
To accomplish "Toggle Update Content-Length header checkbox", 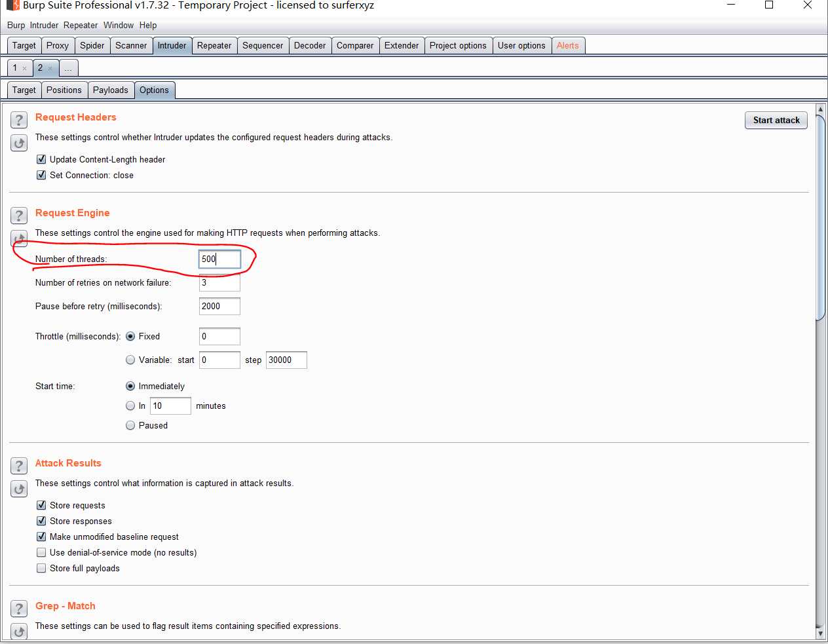I will (x=41, y=159).
